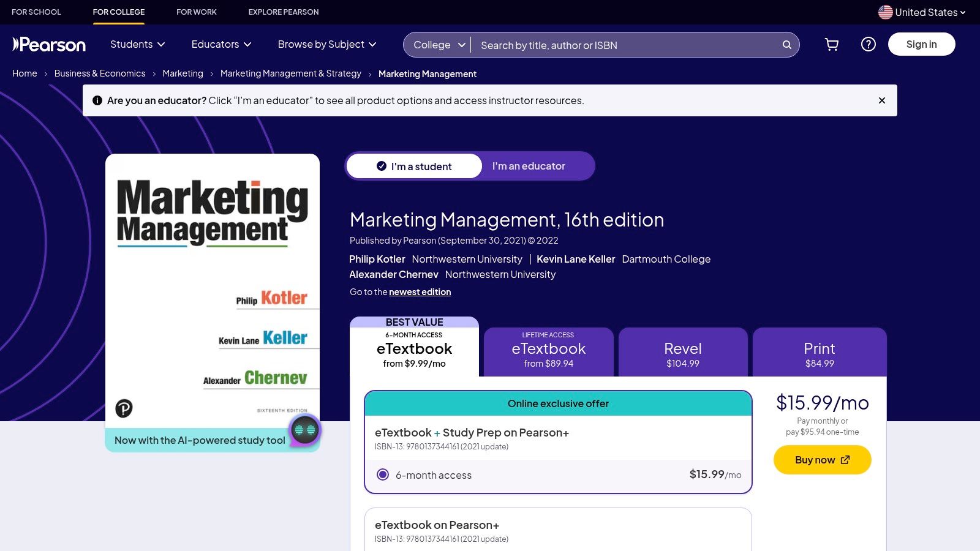Open Browse by Subject dropdown

326,44
